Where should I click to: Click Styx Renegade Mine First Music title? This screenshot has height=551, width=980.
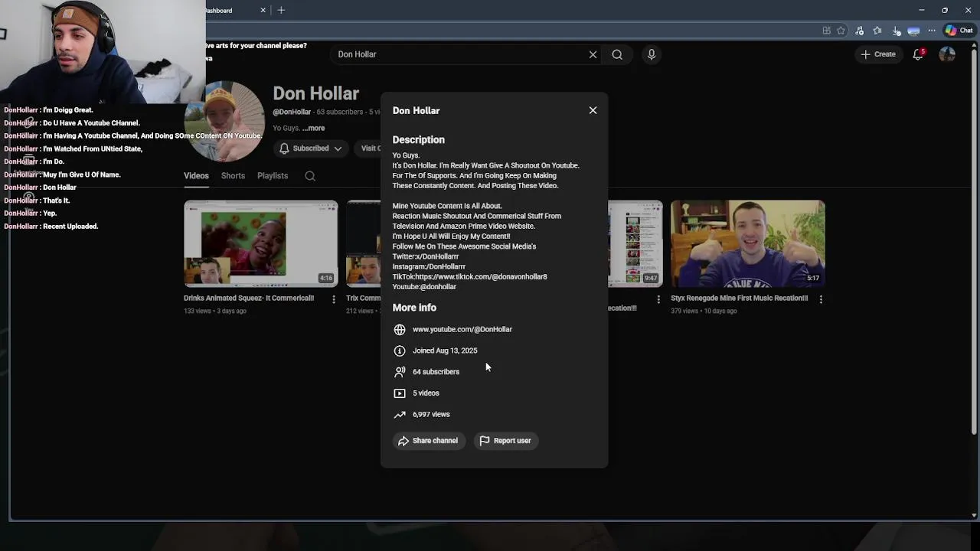tap(740, 298)
